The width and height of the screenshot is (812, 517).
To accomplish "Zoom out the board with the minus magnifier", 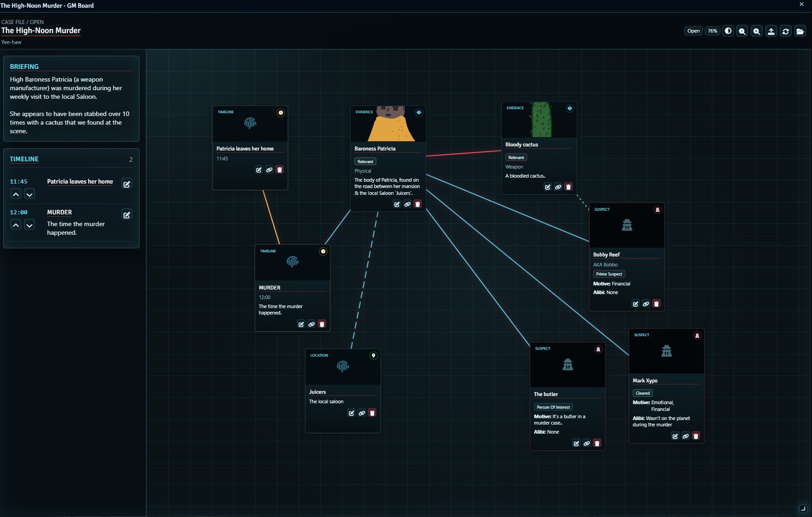I will [x=742, y=31].
